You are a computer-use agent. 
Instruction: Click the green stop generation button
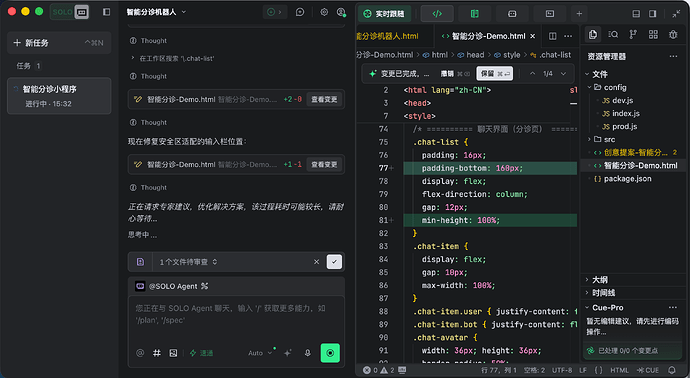tap(330, 353)
